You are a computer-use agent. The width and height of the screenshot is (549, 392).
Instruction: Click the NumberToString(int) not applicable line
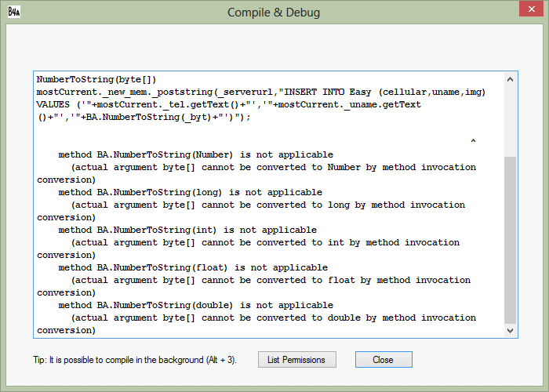pyautogui.click(x=187, y=230)
